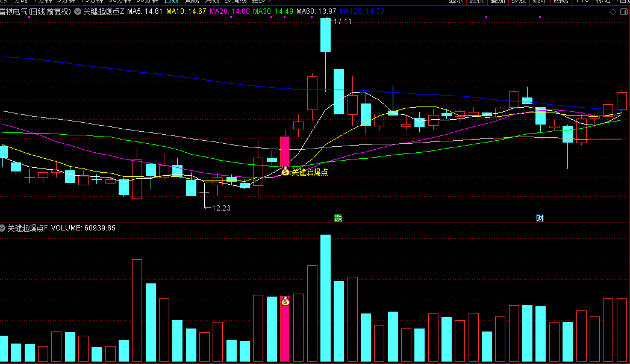The height and width of the screenshot is (364, 630).
Task: Expand the 更多 periods option
Action: click(x=261, y=2)
